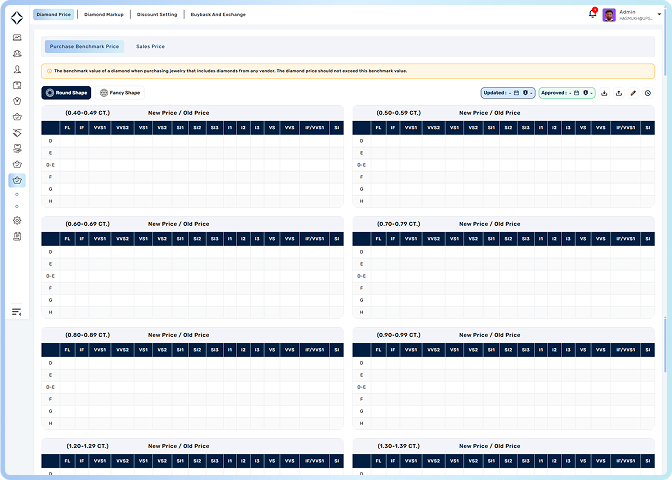Click the pencil edit icon

click(x=633, y=93)
